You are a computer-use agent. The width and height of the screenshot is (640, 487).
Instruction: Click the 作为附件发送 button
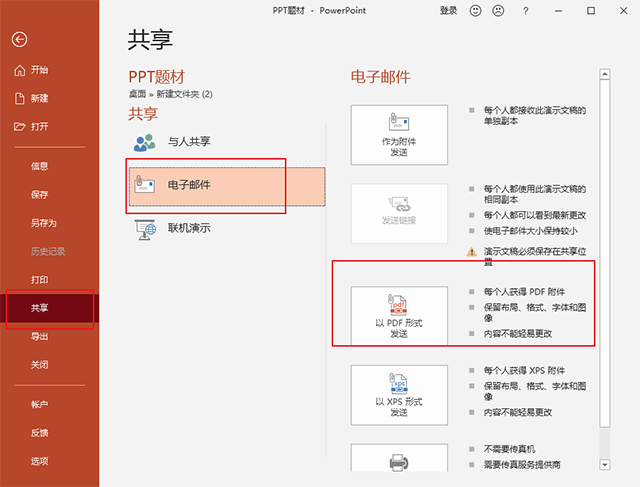click(399, 135)
